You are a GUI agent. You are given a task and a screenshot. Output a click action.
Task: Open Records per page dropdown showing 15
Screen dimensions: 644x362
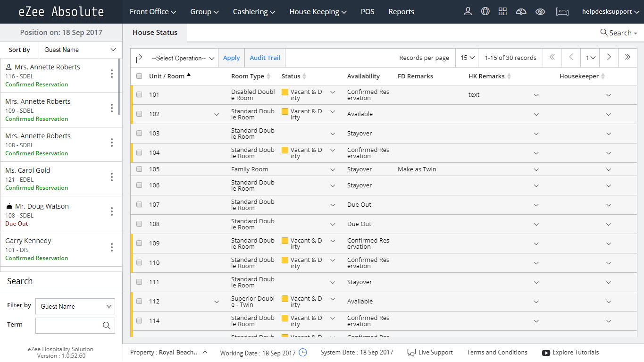pos(467,58)
